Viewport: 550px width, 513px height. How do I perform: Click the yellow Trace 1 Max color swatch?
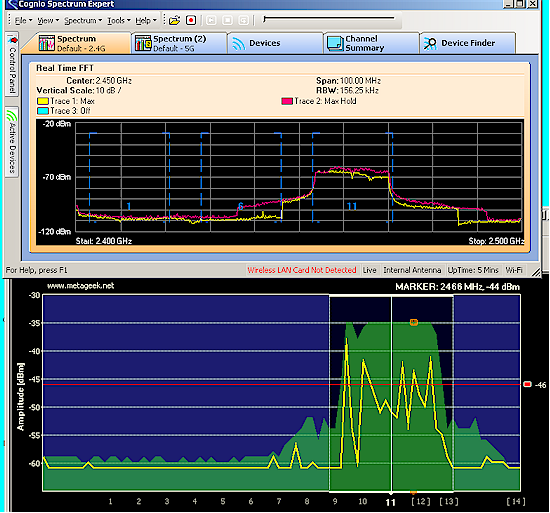(x=42, y=101)
